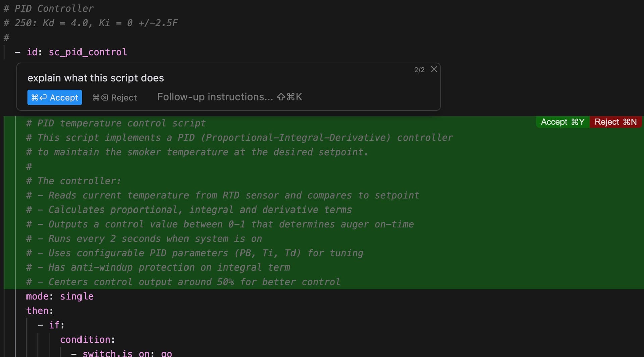The height and width of the screenshot is (357, 644).
Task: Close the inline prompt box with the X
Action: [434, 69]
